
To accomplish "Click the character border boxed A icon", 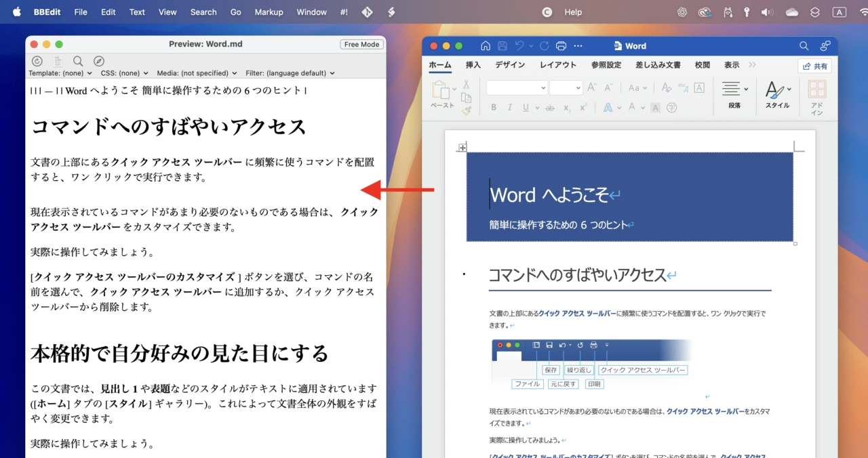I will pyautogui.click(x=699, y=87).
